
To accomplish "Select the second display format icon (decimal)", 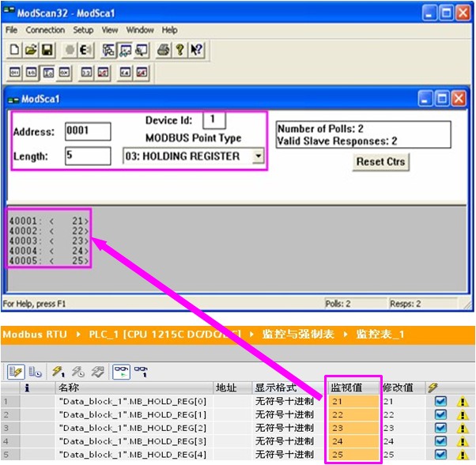I will [31, 73].
